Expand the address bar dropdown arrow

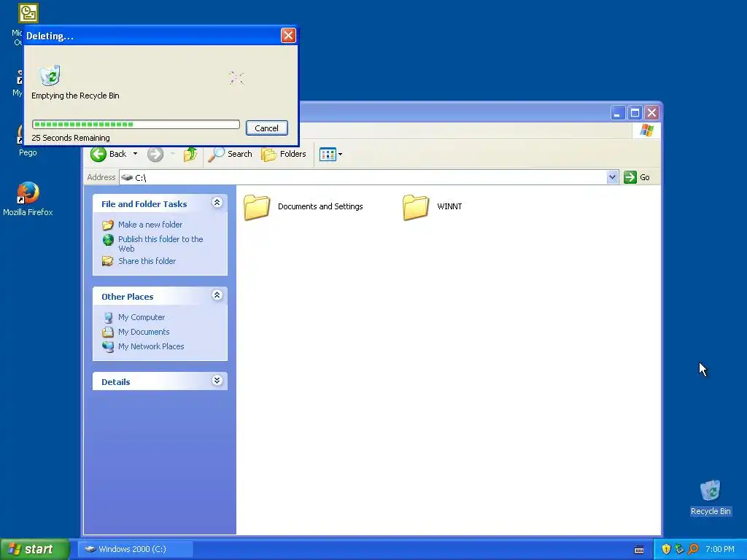point(612,177)
